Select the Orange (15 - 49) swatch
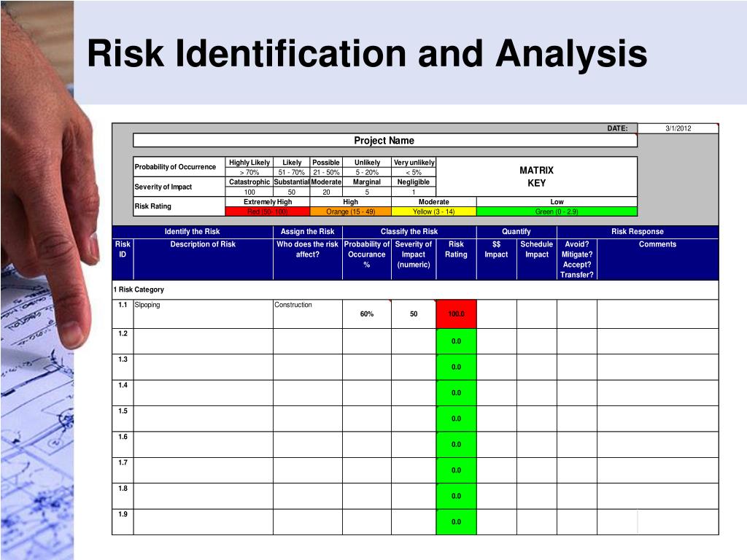This screenshot has width=747, height=560. point(351,211)
